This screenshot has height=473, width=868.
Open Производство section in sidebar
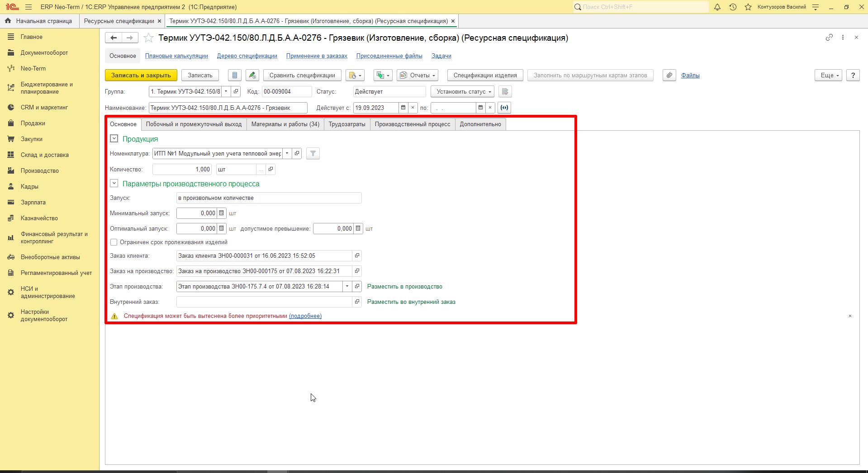pos(40,171)
